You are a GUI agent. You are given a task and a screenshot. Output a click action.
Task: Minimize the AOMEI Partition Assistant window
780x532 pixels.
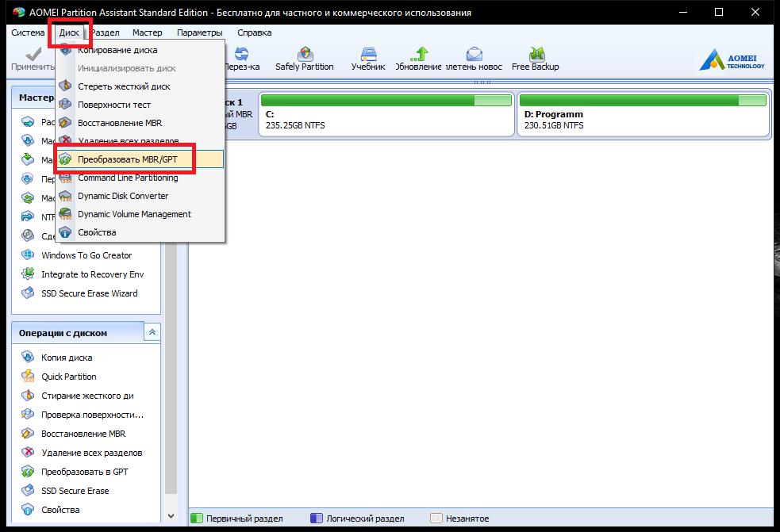tap(683, 12)
